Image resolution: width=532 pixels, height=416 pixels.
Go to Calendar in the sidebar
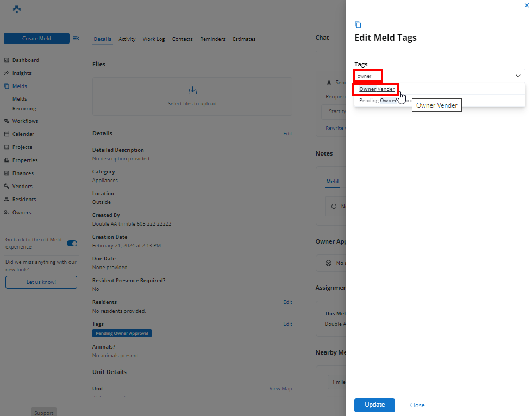click(x=23, y=134)
